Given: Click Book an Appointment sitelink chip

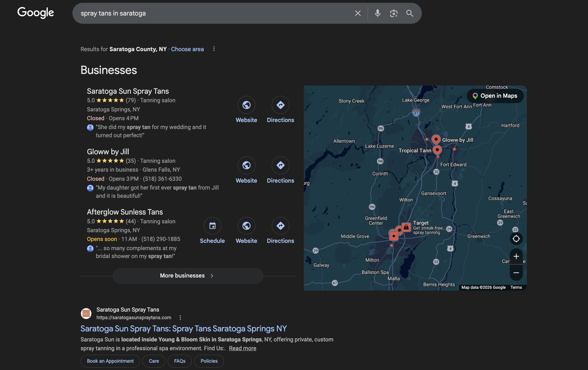Looking at the screenshot, I should pyautogui.click(x=110, y=361).
